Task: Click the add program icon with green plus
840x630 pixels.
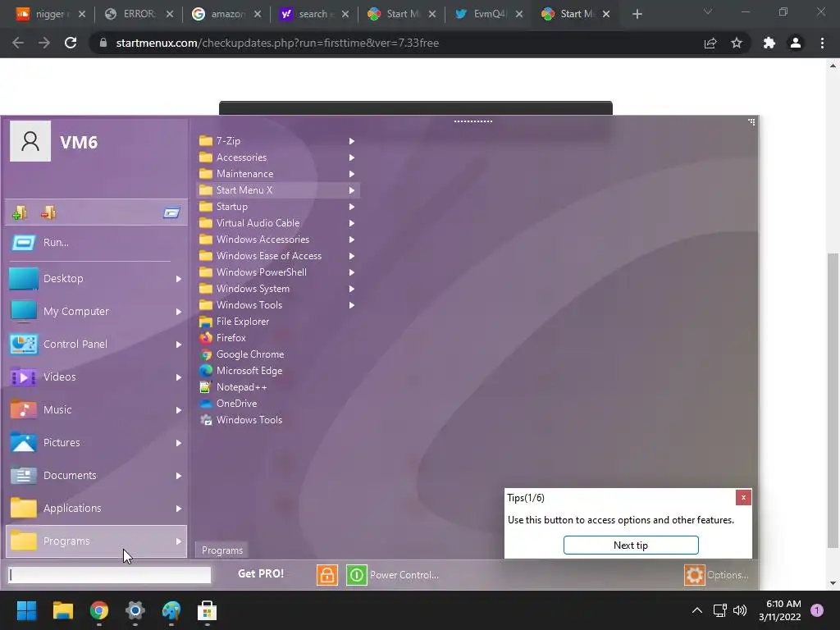Action: [20, 212]
